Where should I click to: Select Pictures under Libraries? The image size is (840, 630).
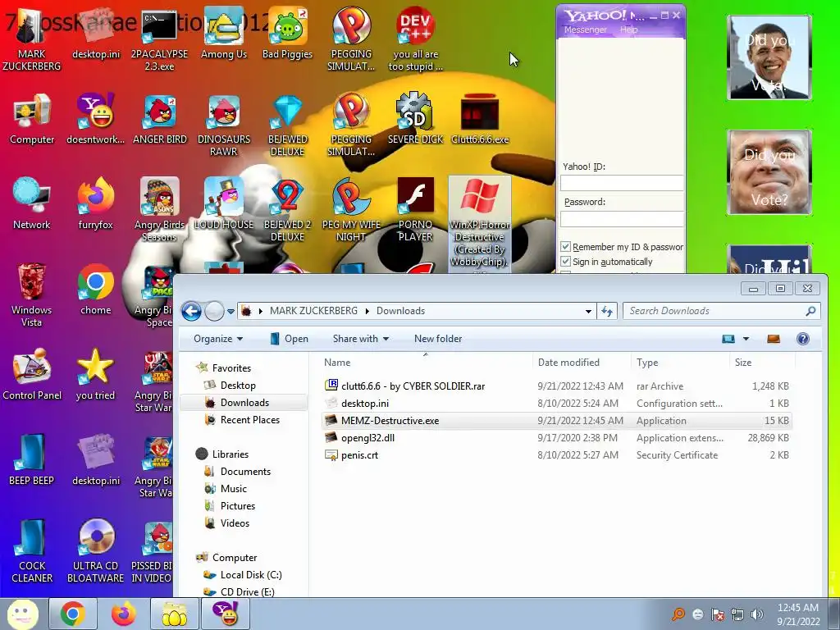coord(237,505)
